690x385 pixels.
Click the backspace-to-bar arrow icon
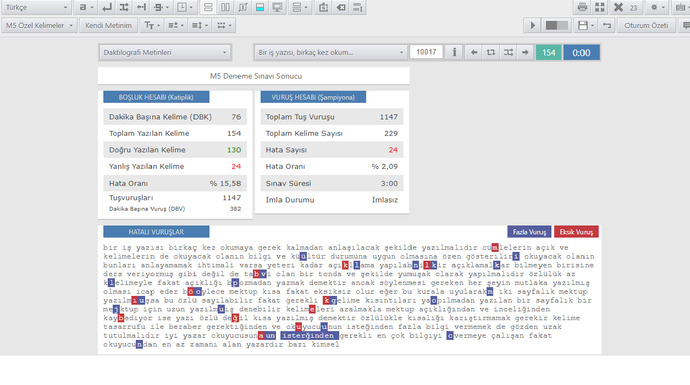coord(141,7)
